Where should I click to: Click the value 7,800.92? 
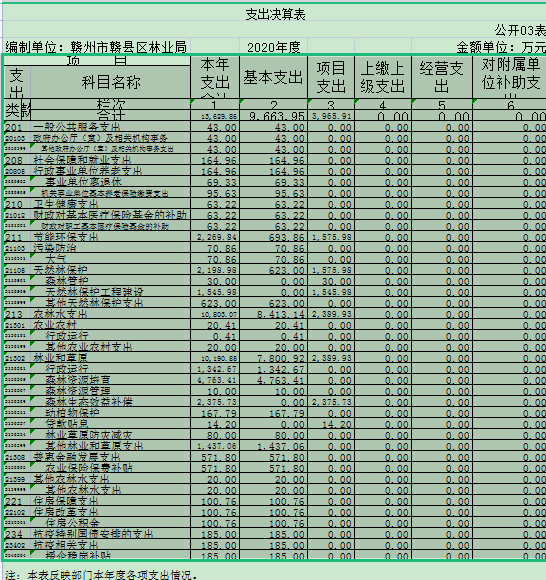pos(281,358)
